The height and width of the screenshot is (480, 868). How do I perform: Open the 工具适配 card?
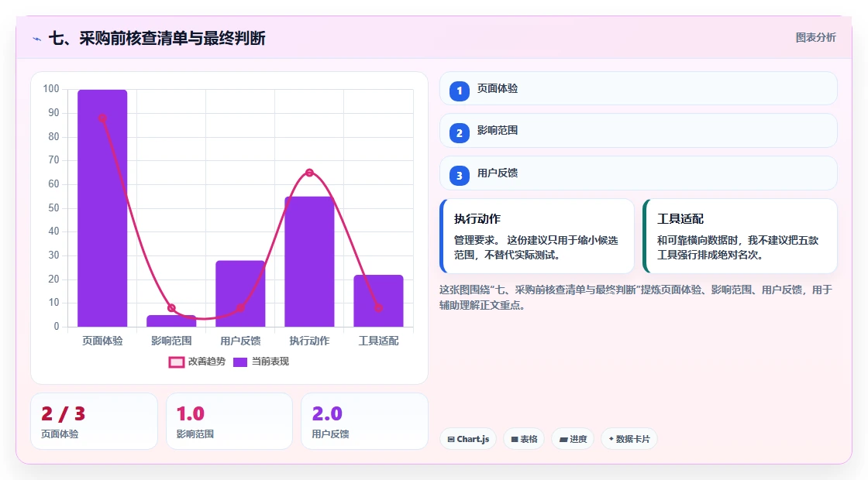[x=740, y=236]
